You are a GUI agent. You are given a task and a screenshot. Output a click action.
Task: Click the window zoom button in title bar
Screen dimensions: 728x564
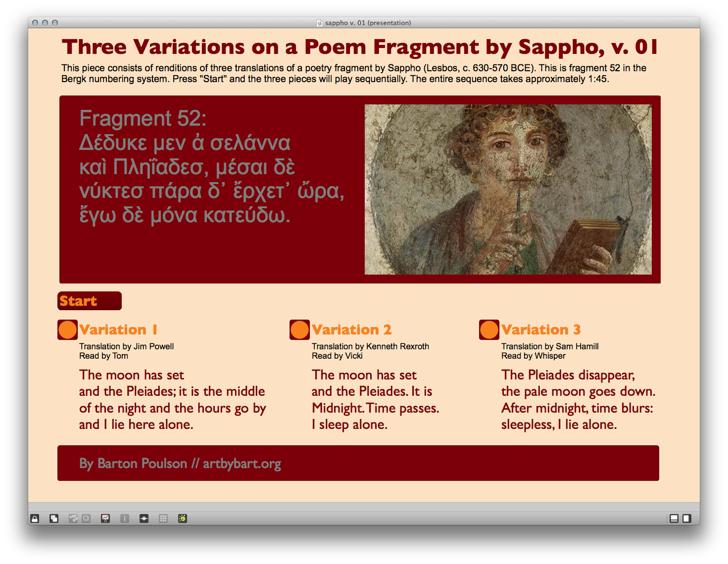tap(55, 23)
